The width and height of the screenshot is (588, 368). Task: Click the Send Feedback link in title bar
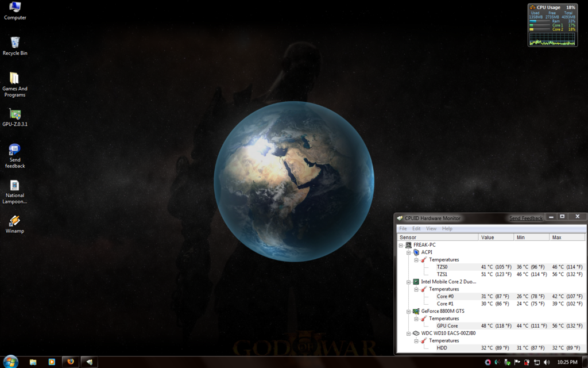coord(526,218)
